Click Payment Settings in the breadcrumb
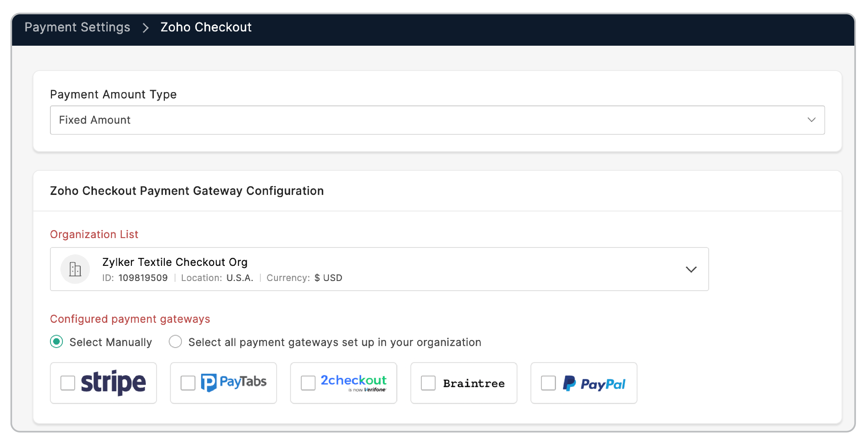868x447 pixels. point(78,27)
